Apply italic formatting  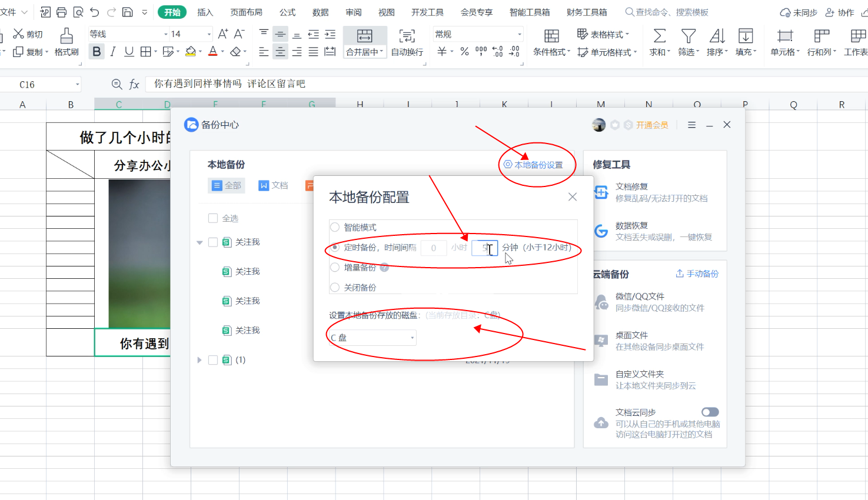(113, 52)
